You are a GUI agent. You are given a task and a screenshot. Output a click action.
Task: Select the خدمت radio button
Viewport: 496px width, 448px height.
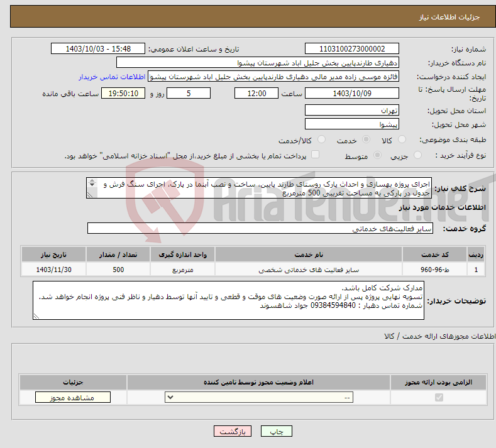[366, 139]
